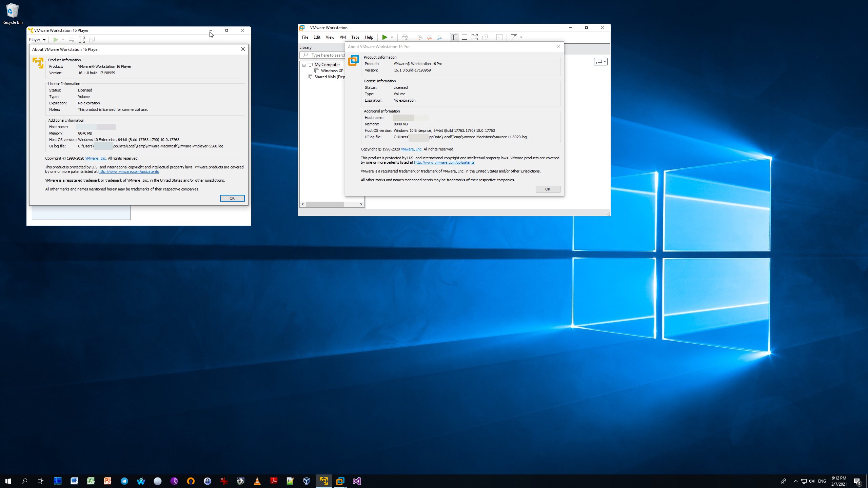
Task: Click stretch guest display icon in Workstation
Action: point(514,37)
